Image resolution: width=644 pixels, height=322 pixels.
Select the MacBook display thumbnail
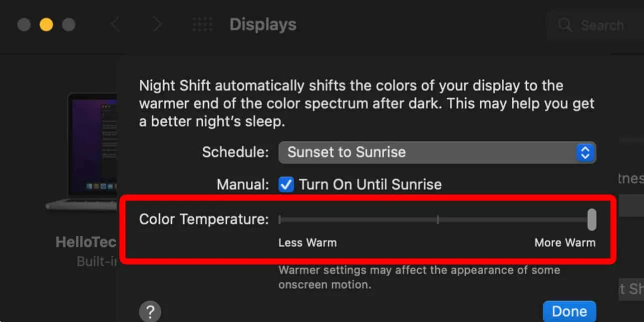point(81,151)
